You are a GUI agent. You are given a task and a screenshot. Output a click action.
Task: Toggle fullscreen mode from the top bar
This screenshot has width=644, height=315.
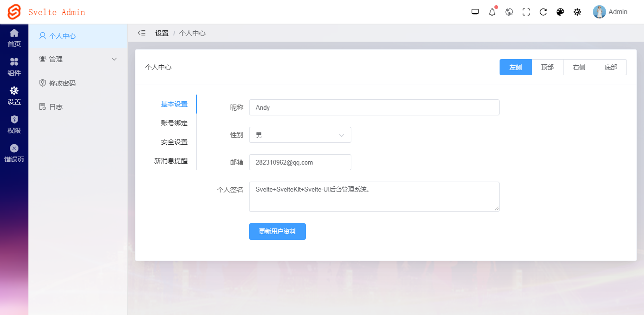tap(526, 12)
